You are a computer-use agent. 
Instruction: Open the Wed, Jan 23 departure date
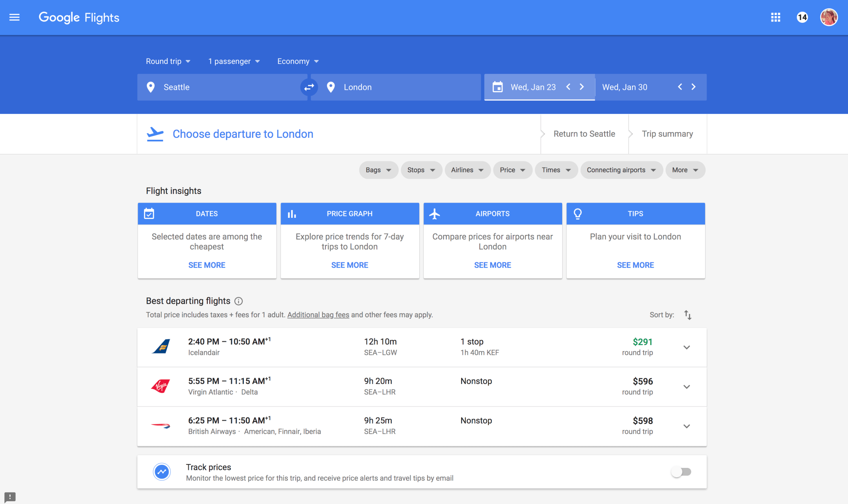pyautogui.click(x=533, y=87)
